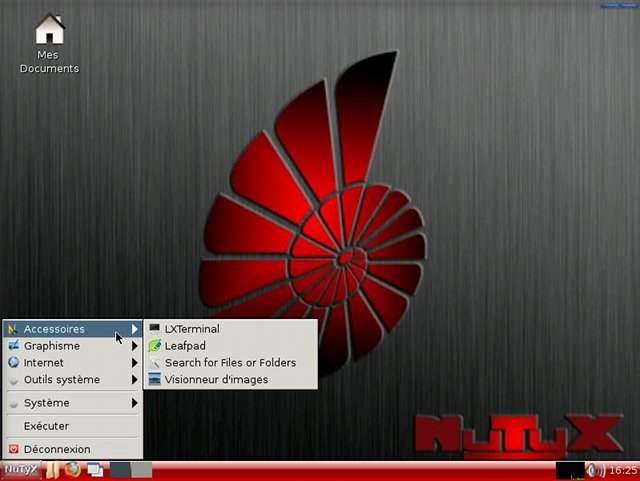The width and height of the screenshot is (640, 481).
Task: Click the Outils système category icon
Action: tap(13, 381)
